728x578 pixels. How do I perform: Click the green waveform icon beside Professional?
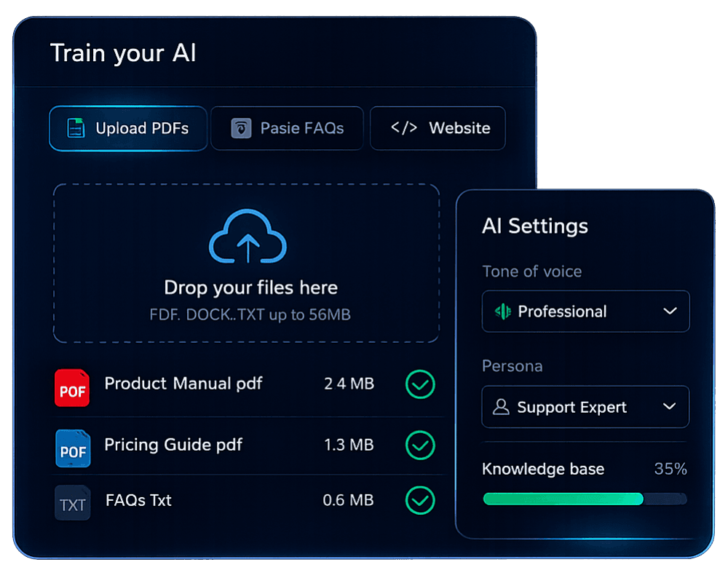(x=503, y=311)
